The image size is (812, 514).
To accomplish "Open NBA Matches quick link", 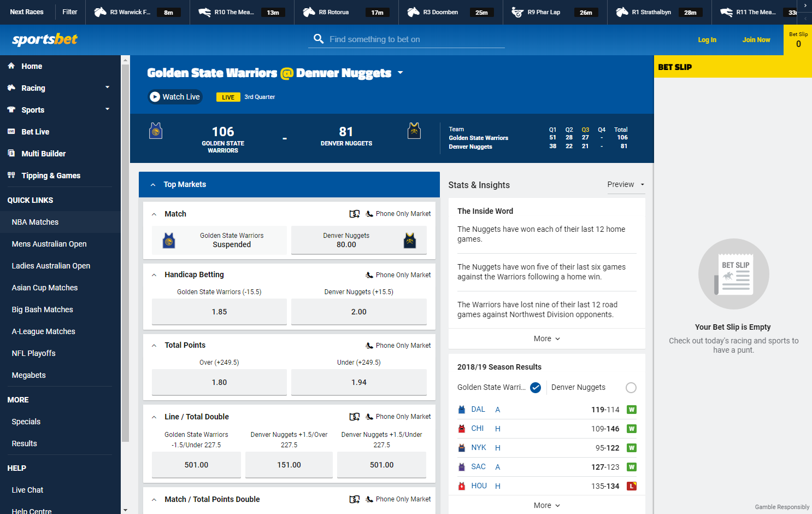I will coord(35,222).
